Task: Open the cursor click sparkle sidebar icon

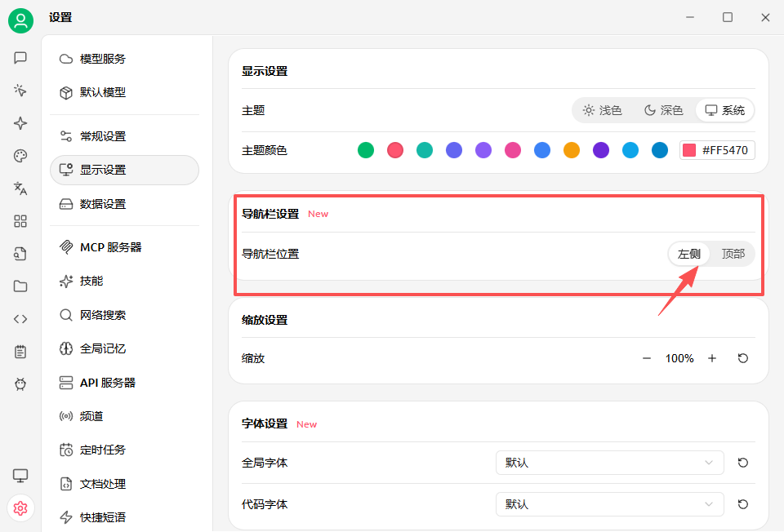Action: [x=20, y=91]
